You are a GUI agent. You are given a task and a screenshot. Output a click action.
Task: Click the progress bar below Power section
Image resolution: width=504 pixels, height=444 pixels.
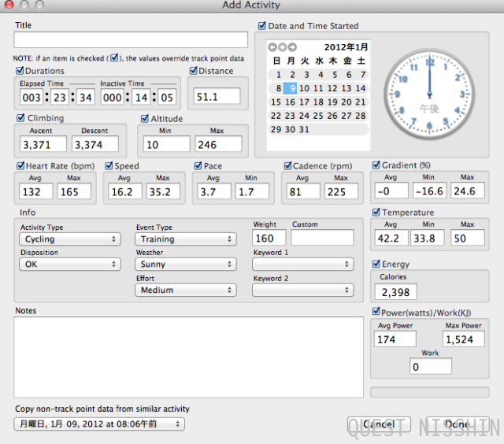tap(430, 392)
